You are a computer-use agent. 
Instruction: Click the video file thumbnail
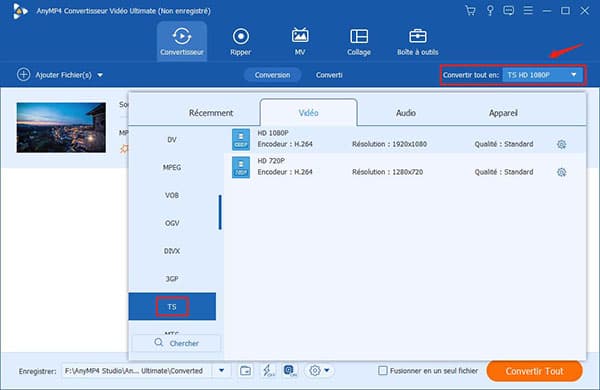(x=61, y=127)
